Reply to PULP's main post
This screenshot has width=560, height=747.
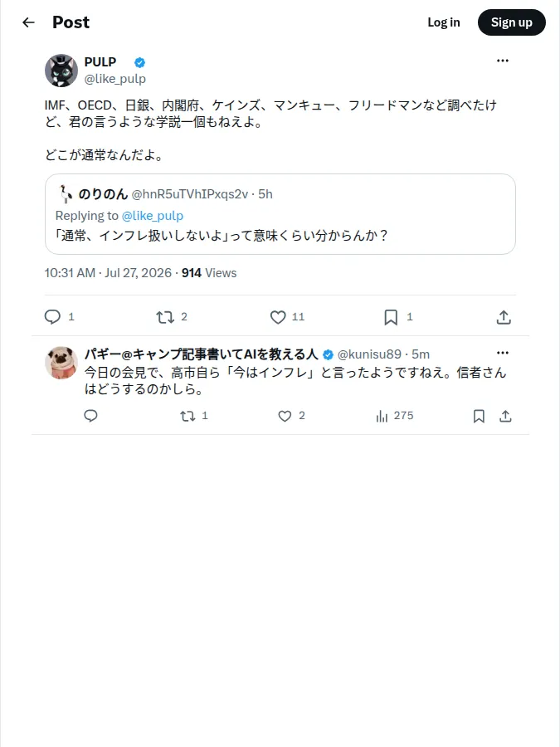tap(52, 317)
